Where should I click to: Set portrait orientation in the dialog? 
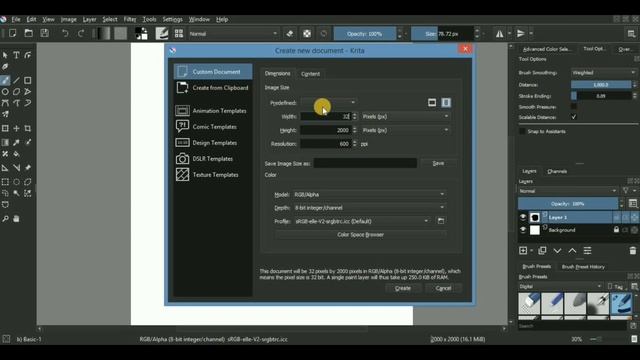click(446, 102)
